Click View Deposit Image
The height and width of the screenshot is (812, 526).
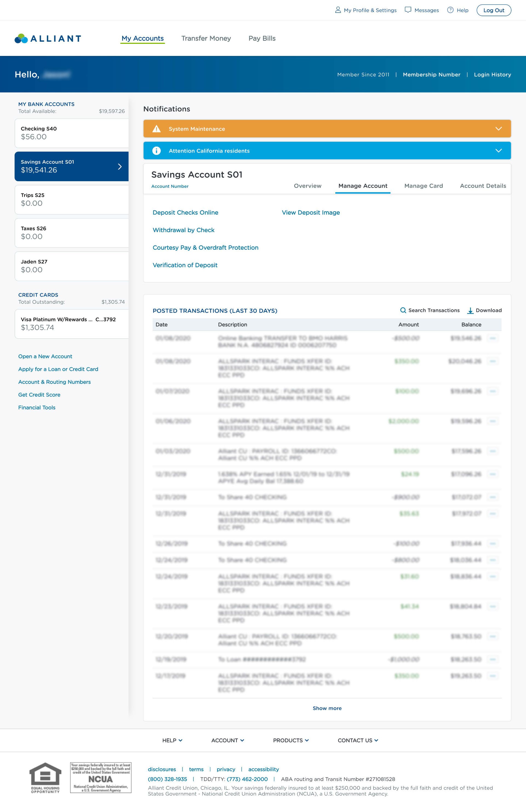[x=311, y=212]
